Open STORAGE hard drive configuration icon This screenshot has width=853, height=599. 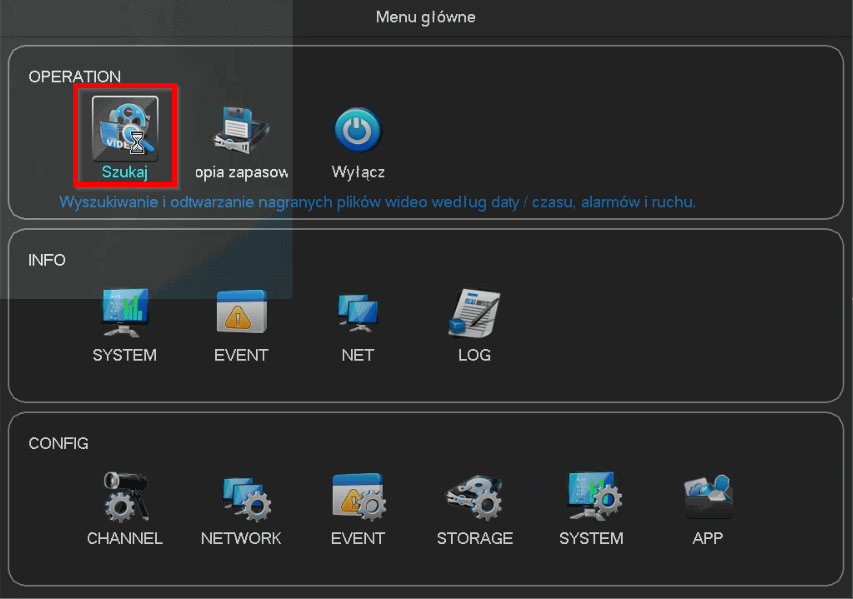click(474, 497)
